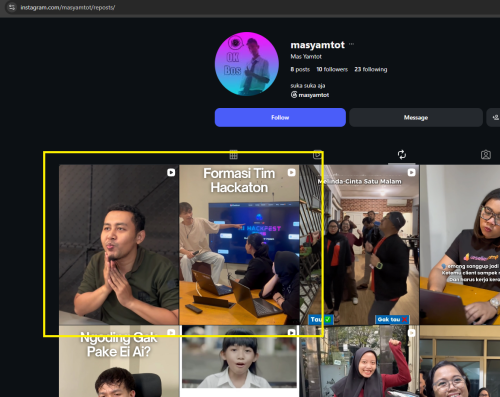The image size is (500, 397).
Task: Open the Ngoding Gak Pake Ei Ai repost
Action: [119, 361]
